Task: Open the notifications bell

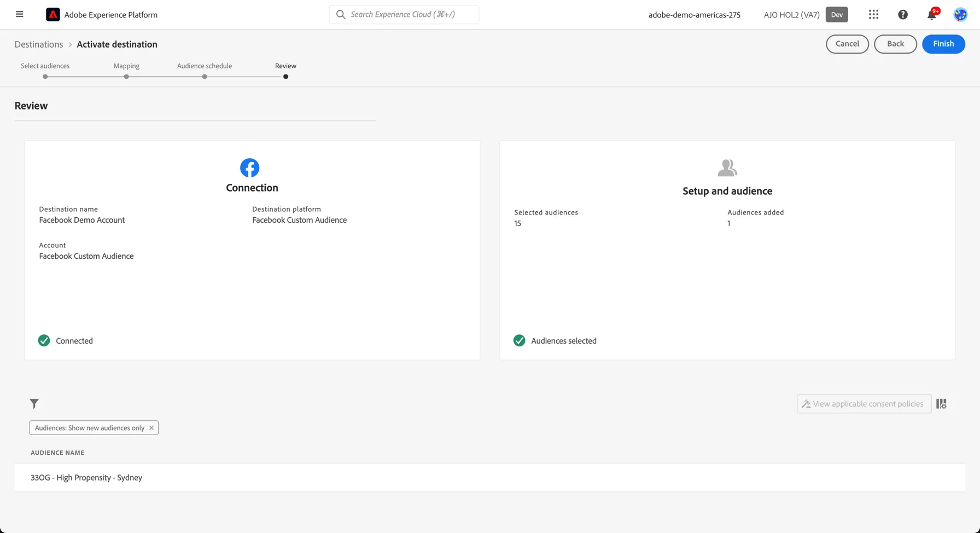Action: point(932,15)
